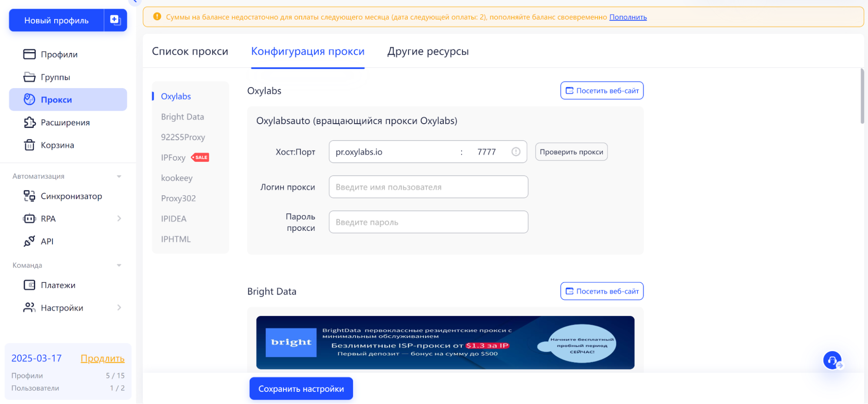Collapse the sidebar with the top arrow
This screenshot has height=404, width=868.
tap(134, 2)
